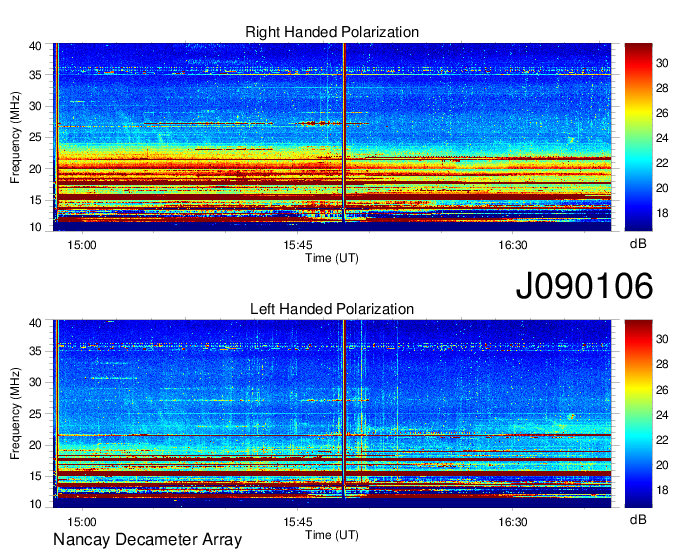Click the 15 MHz tick on Left Handed plot
680x552 pixels.
tap(36, 477)
